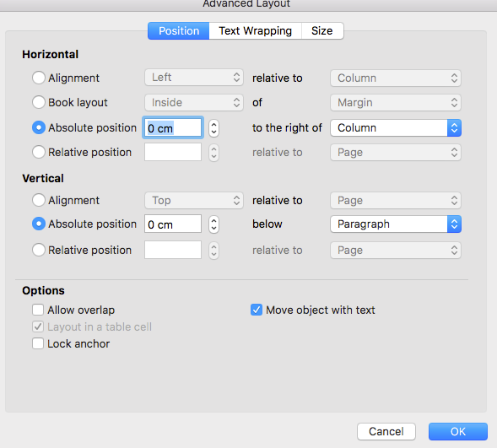Click the horizontal absolute position stepper
Viewport: 497px width, 448px height.
pyautogui.click(x=214, y=128)
